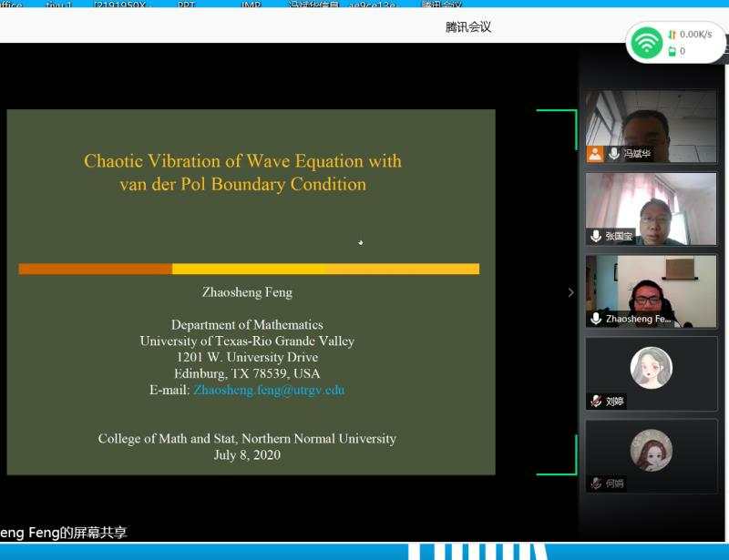The height and width of the screenshot is (560, 729).
Task: Collapse the participant video sidebar with the chevron
Action: [x=571, y=292]
